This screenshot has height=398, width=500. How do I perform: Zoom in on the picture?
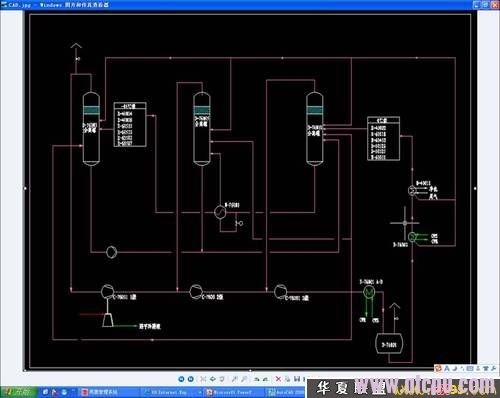234,379
